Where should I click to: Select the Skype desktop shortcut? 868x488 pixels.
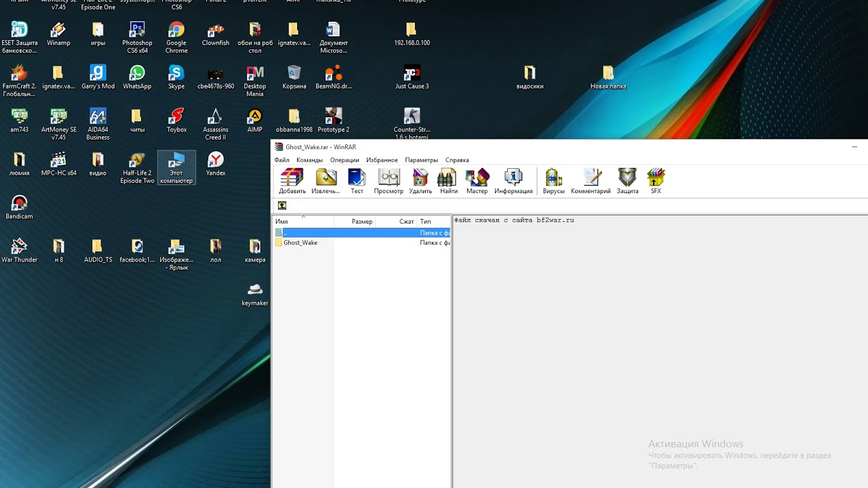pos(176,77)
